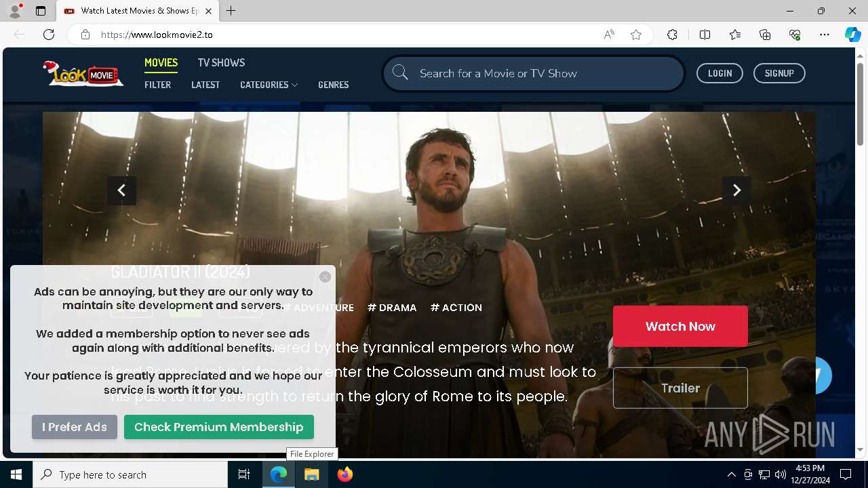
Task: Open the Drama genre tag
Action: [x=392, y=308]
